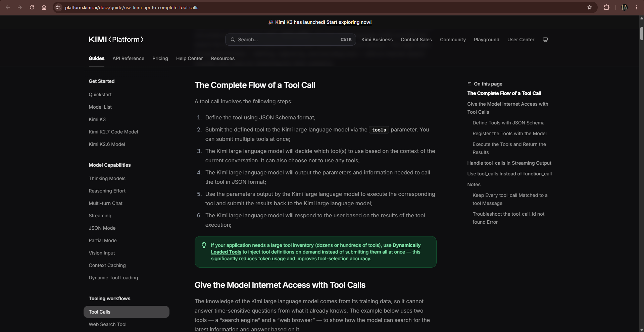Click the Ctrl K shortcut badge
Image resolution: width=644 pixels, height=332 pixels.
(x=346, y=40)
